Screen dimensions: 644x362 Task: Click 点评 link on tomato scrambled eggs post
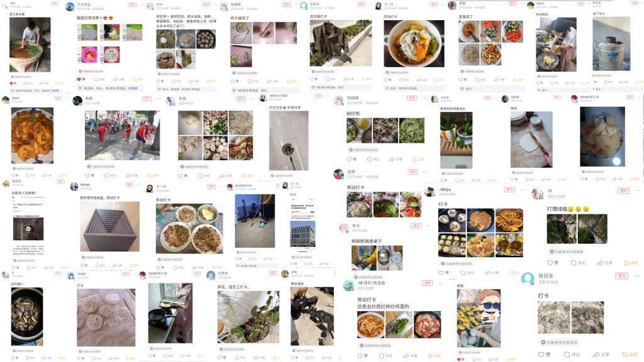(434, 356)
